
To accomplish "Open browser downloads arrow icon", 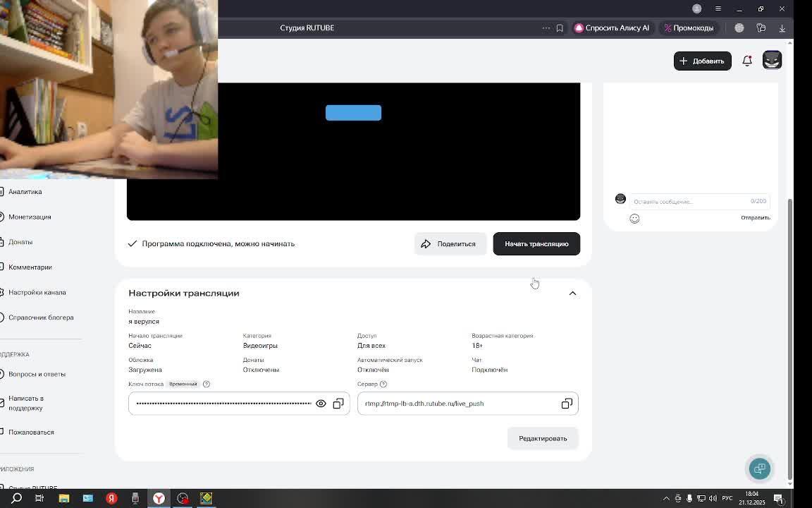I will (x=782, y=28).
